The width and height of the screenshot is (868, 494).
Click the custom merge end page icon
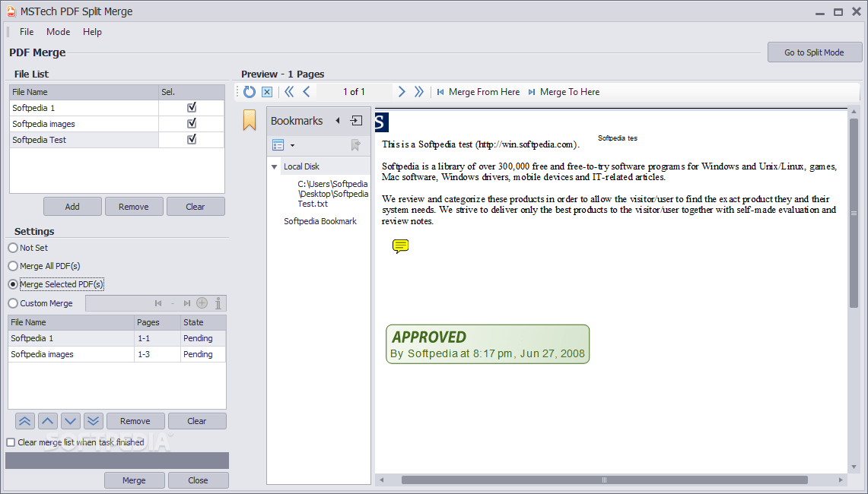[187, 303]
